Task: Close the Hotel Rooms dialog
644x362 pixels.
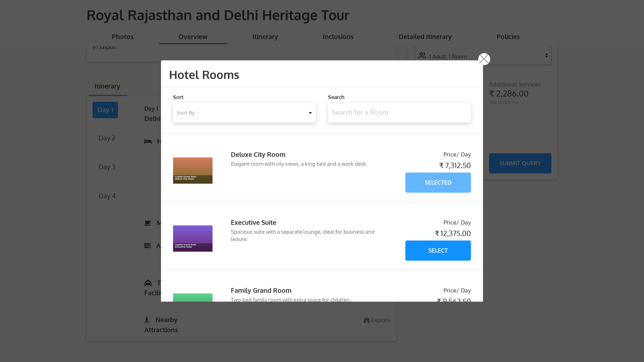Action: (484, 59)
